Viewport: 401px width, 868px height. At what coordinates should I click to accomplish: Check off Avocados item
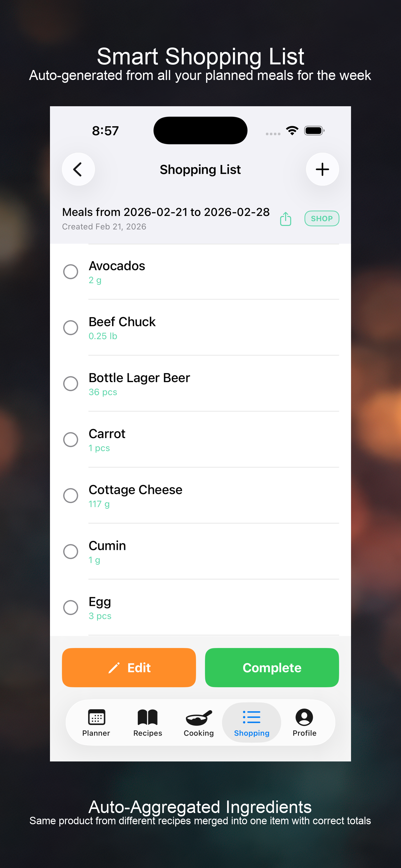pos(71,272)
